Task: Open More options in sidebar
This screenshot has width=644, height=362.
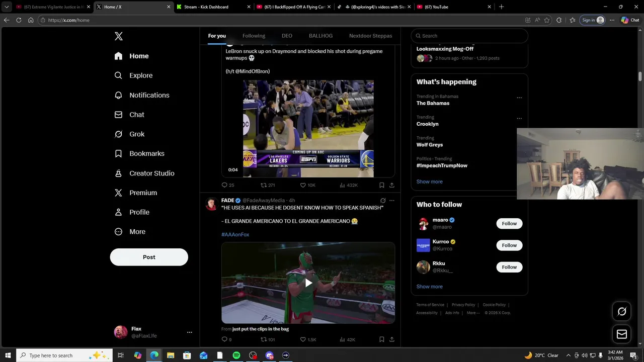Action: [x=130, y=232]
